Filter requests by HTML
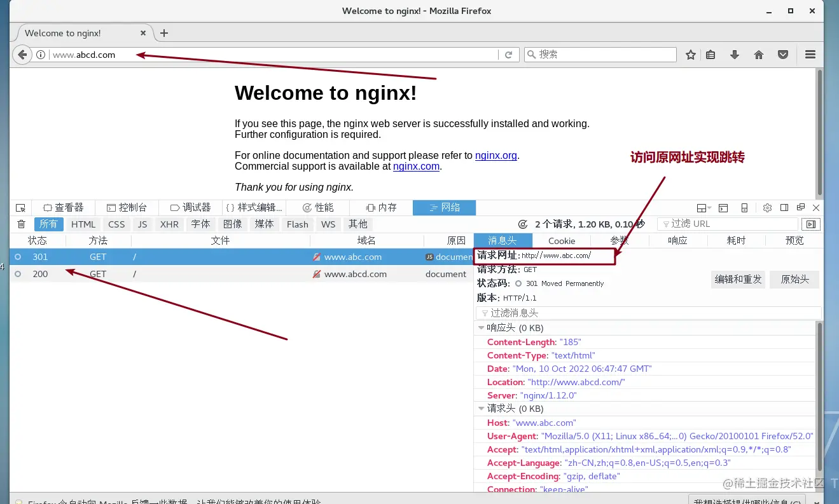The width and height of the screenshot is (839, 504). [83, 224]
